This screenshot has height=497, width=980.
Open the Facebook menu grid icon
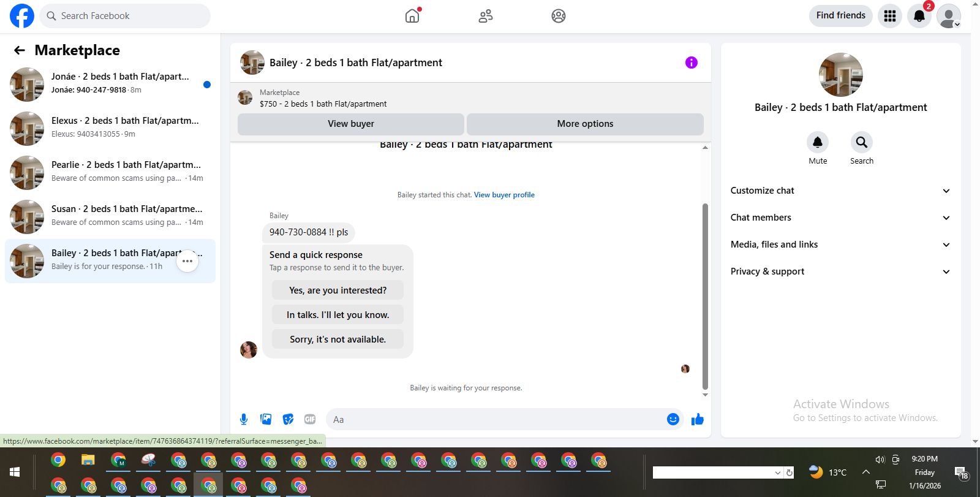point(890,16)
